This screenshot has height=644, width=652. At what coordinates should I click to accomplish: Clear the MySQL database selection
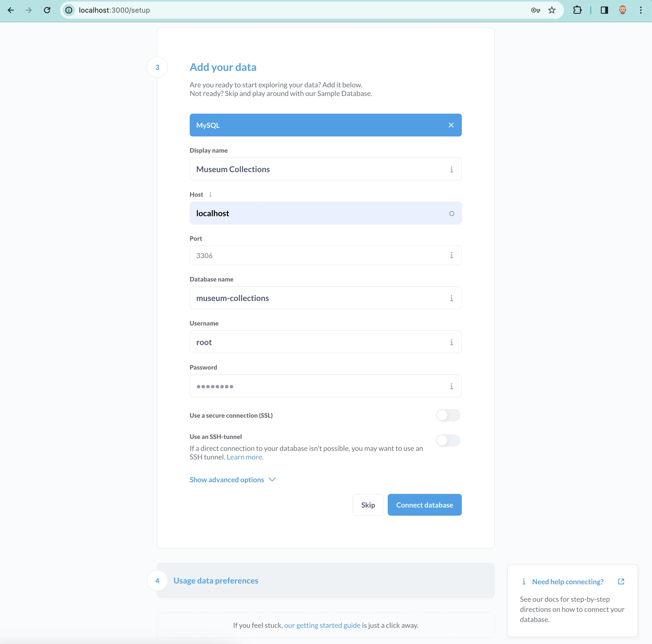click(x=451, y=125)
